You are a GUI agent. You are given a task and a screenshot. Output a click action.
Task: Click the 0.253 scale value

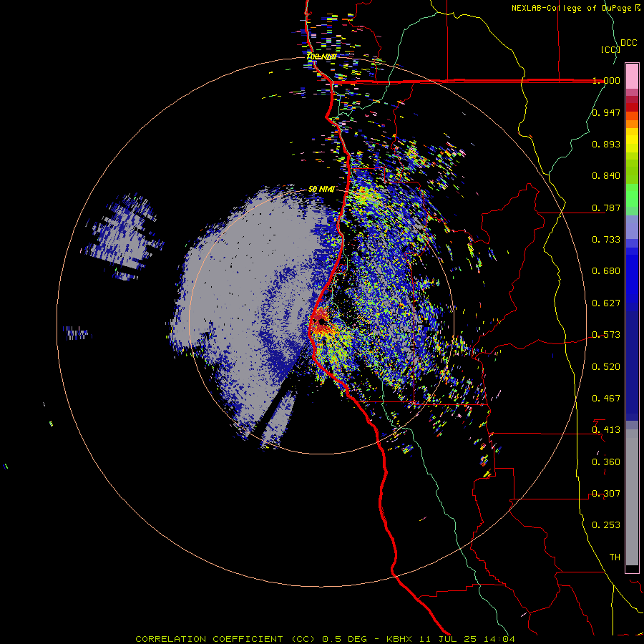point(606,525)
